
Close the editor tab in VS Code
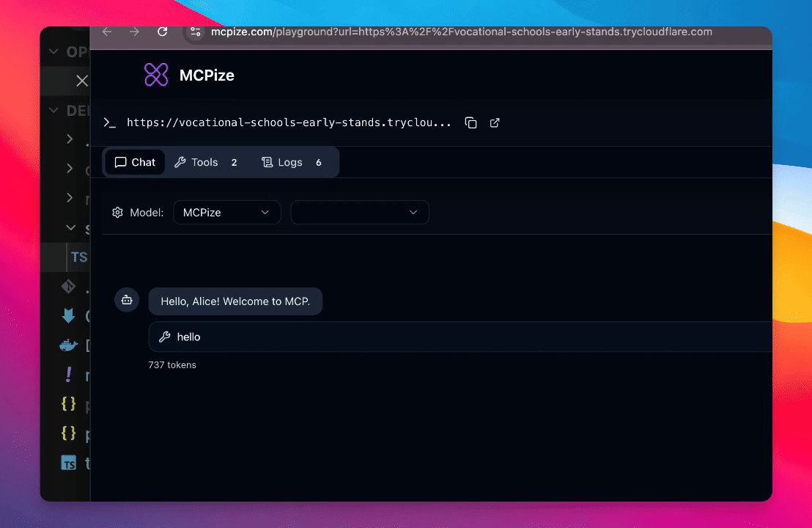point(82,81)
